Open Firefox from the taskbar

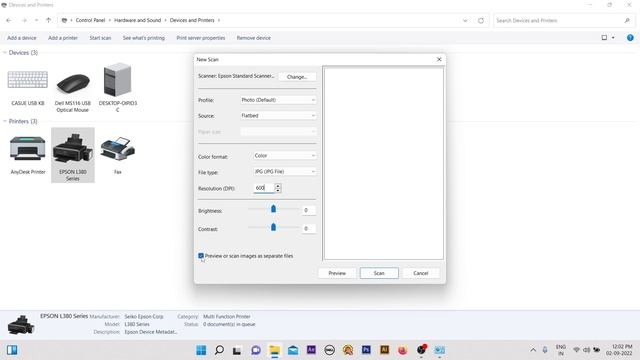(x=403, y=350)
